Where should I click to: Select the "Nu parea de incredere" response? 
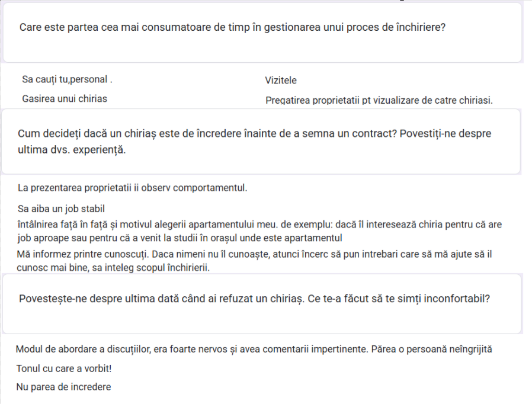(63, 387)
